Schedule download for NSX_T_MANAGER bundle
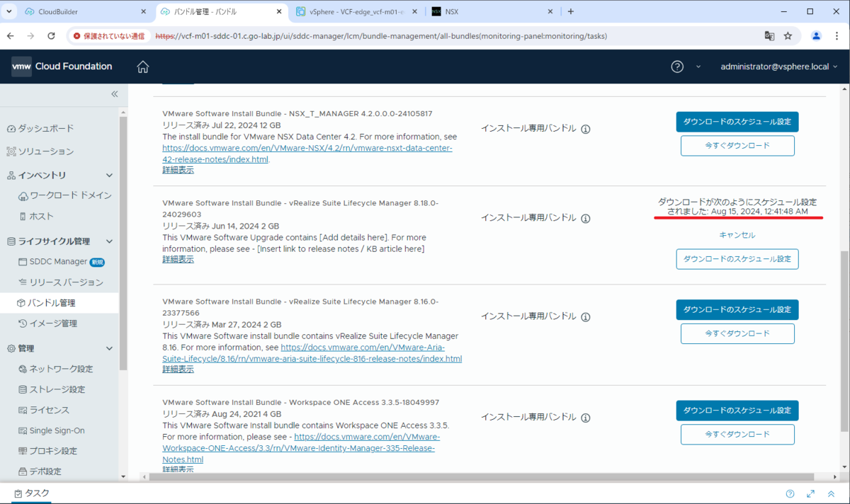This screenshot has width=850, height=504. tap(737, 122)
